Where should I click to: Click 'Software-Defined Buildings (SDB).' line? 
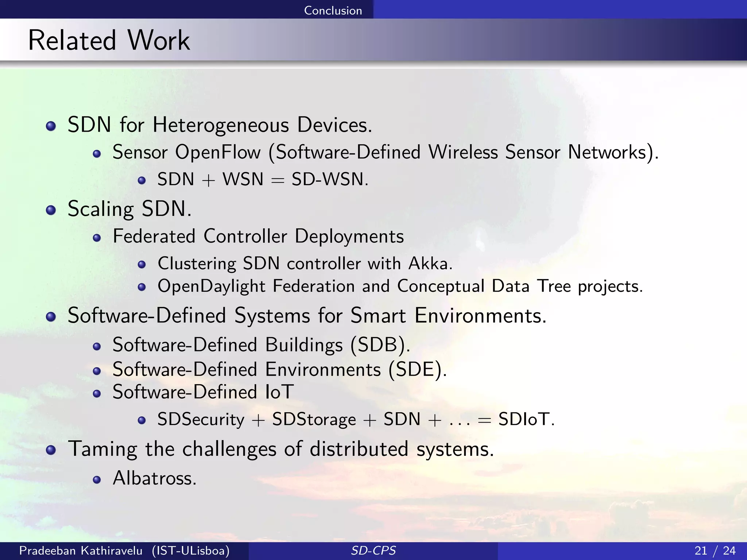coord(262,345)
